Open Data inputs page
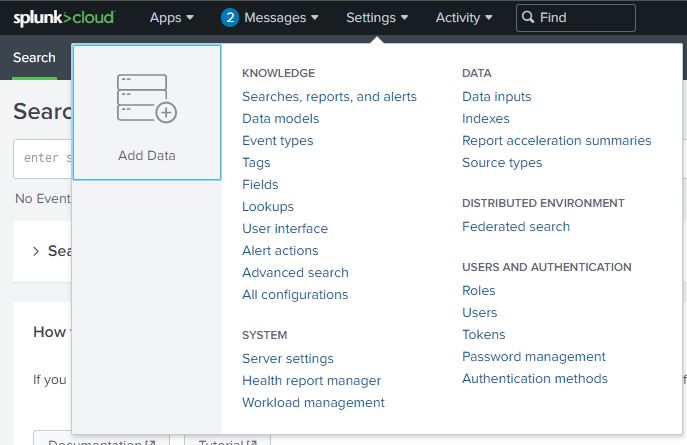This screenshot has height=445, width=687. [x=496, y=96]
